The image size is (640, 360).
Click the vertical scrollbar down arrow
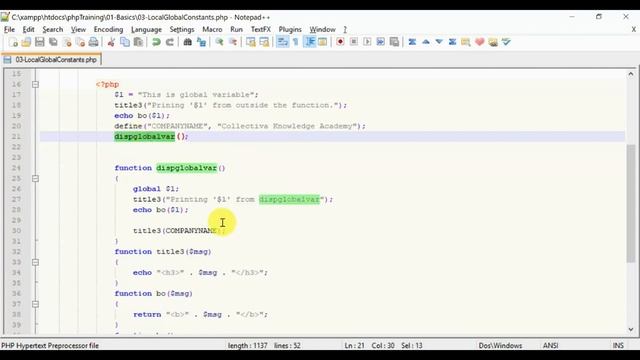click(x=631, y=329)
